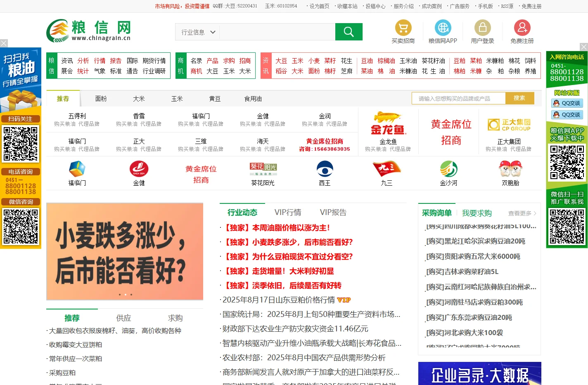Select the 大米 brand tab
Screen dimensions: 588x385
139,99
